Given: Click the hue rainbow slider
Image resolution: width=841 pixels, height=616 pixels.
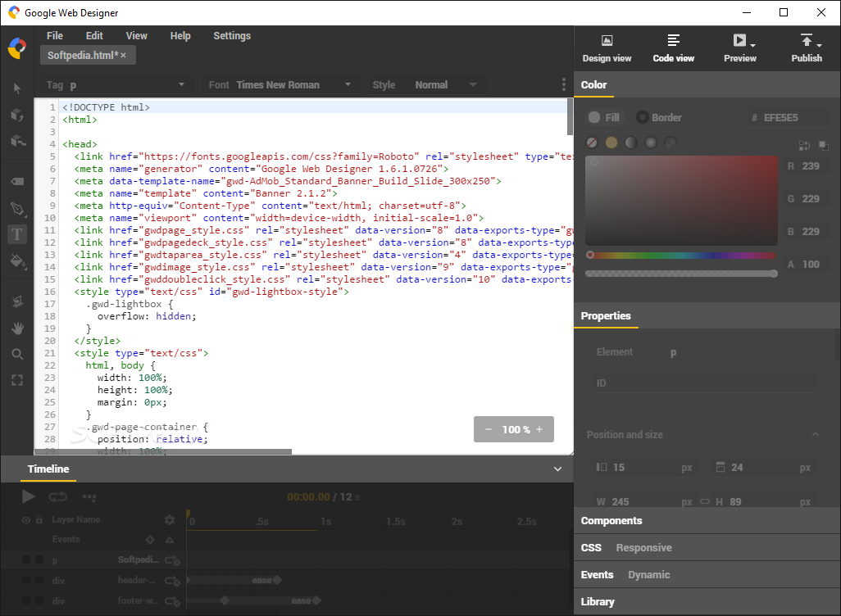Looking at the screenshot, I should tap(681, 256).
